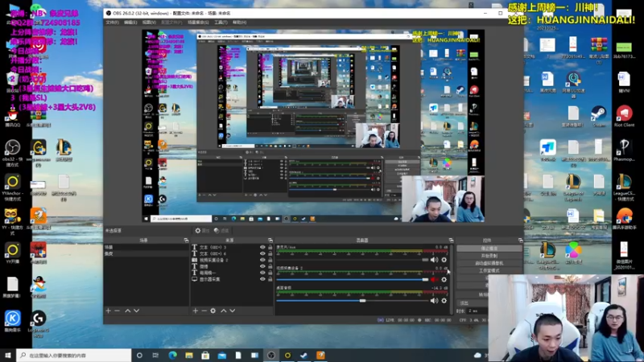
Task: Adjust the 麦克风/Aux volume slider
Action: point(353,259)
